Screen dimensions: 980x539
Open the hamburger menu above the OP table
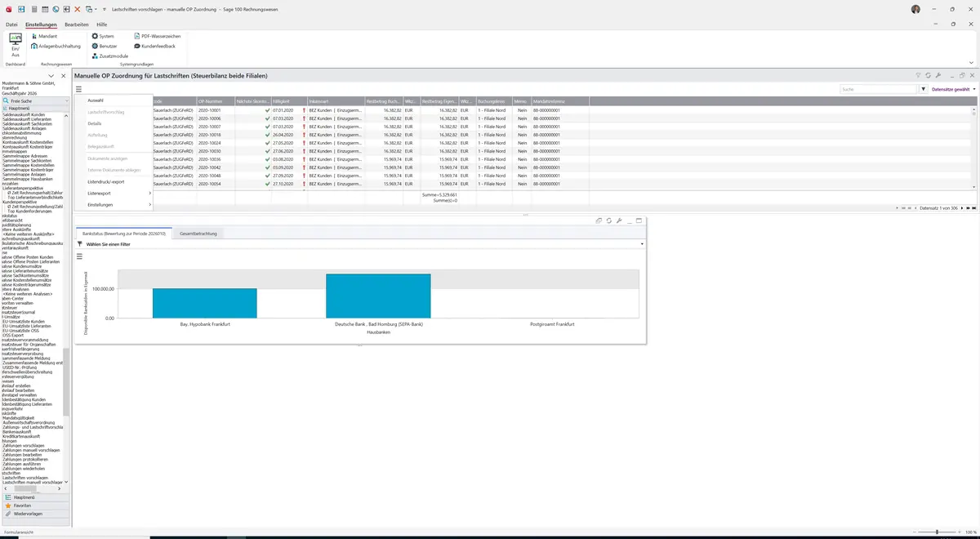click(x=79, y=89)
